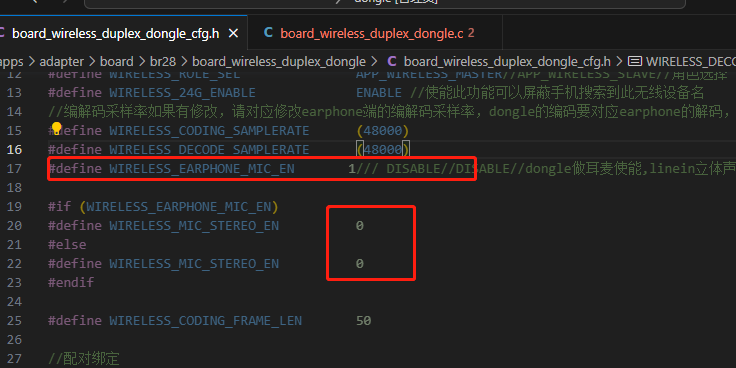The width and height of the screenshot is (736, 368).
Task: Click WIRELESS_MIC_STEREO_EN on line 20
Action: pos(194,226)
